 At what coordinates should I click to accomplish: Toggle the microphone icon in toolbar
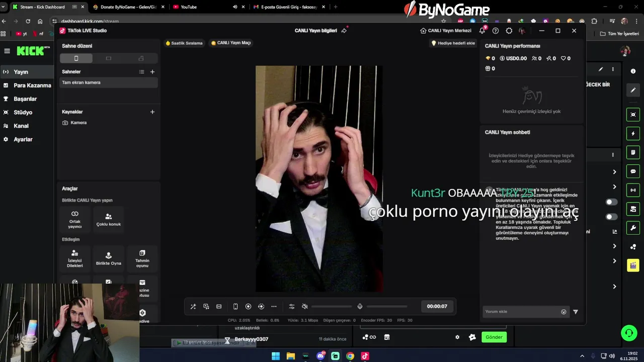(x=360, y=306)
